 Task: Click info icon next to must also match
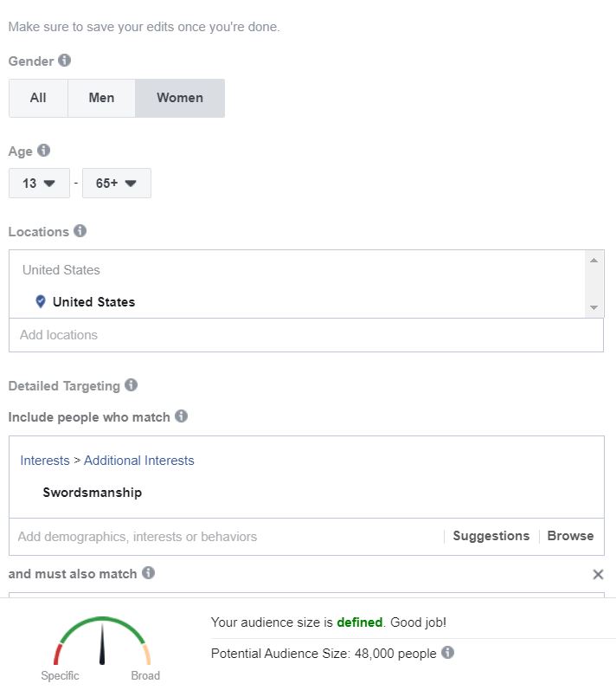click(149, 572)
